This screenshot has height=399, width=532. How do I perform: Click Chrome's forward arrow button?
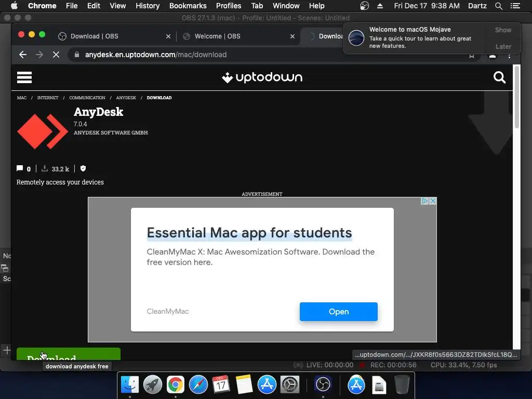[39, 55]
